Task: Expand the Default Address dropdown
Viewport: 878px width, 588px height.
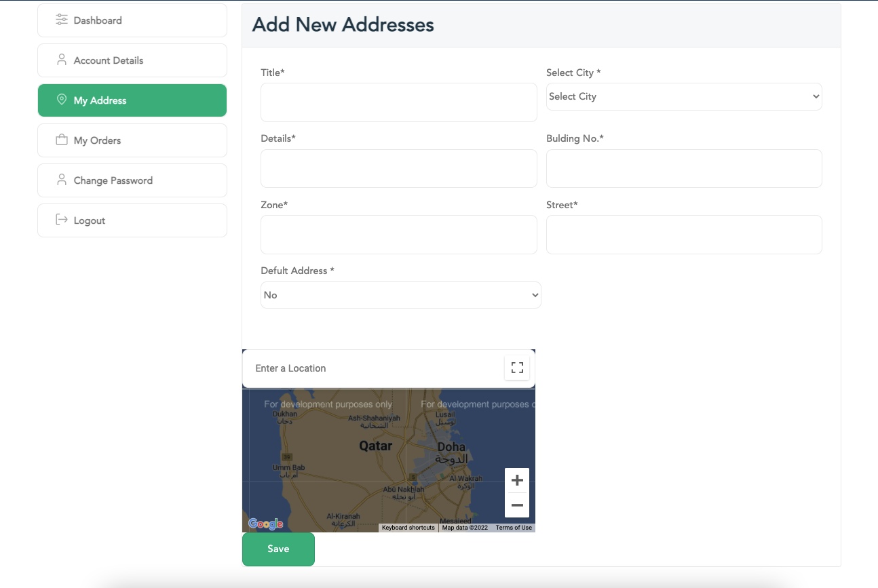Action: [400, 295]
